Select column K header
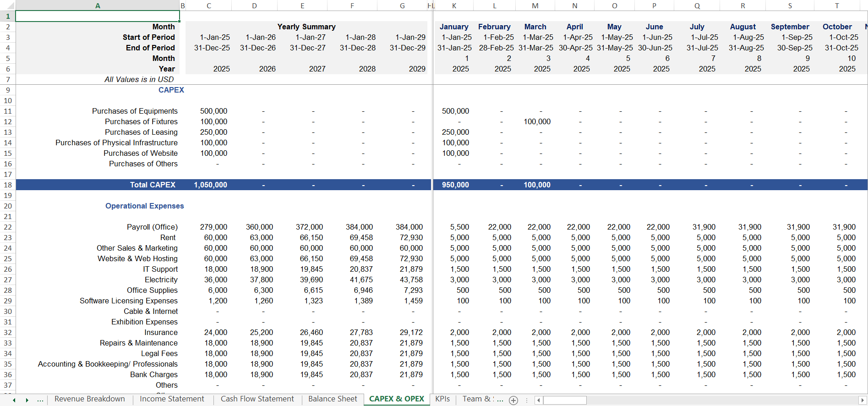This screenshot has height=406, width=868. 454,5
